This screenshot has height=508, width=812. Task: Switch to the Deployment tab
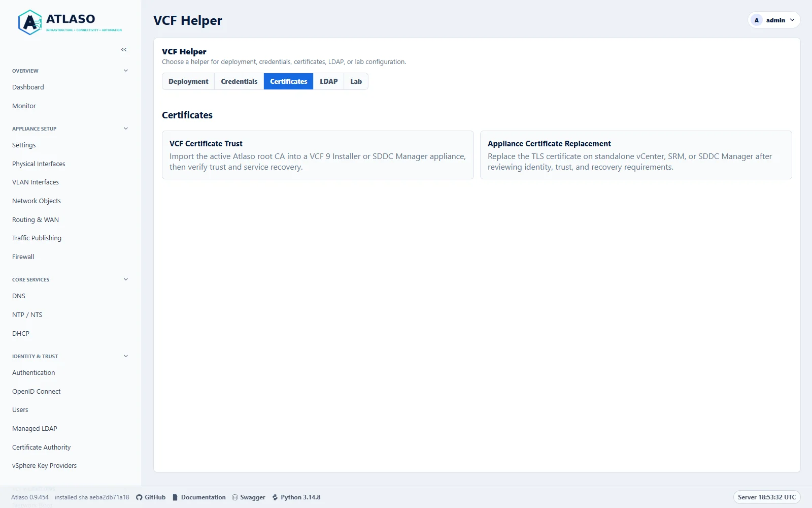[188, 81]
